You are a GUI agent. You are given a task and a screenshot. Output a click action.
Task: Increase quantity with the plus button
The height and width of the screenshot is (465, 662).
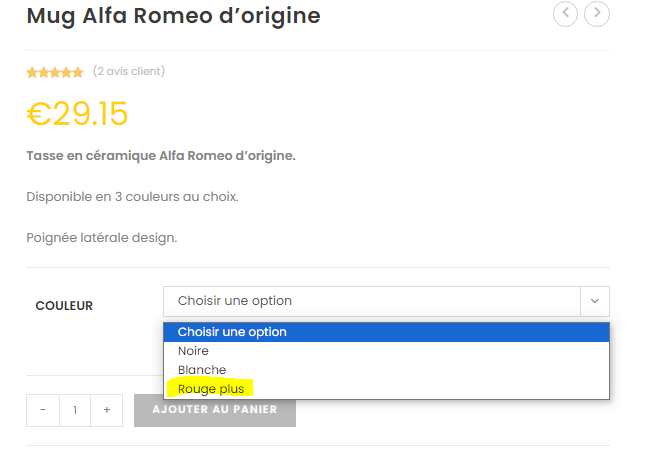coord(107,410)
